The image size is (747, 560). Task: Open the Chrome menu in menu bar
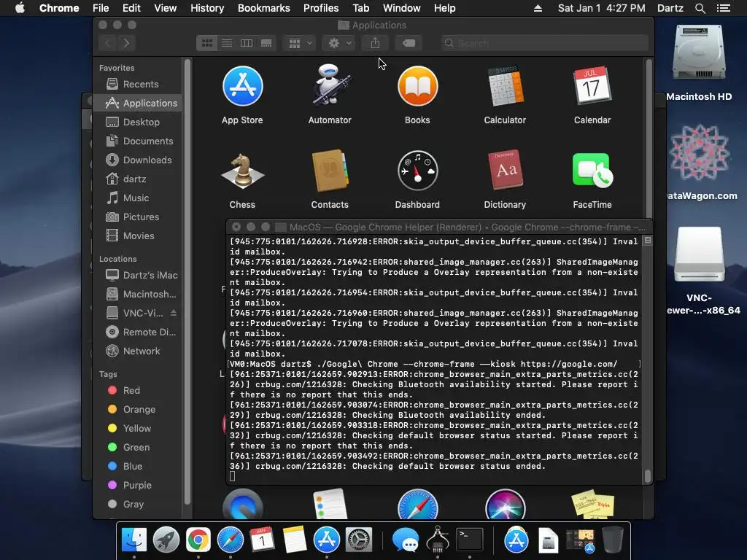point(59,8)
